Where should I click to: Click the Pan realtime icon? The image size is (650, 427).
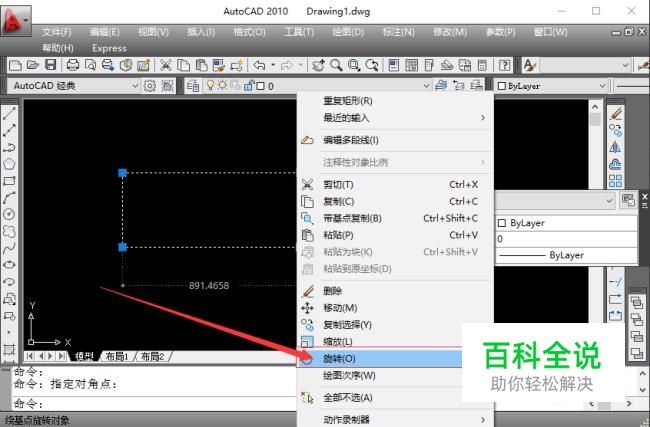tap(318, 65)
